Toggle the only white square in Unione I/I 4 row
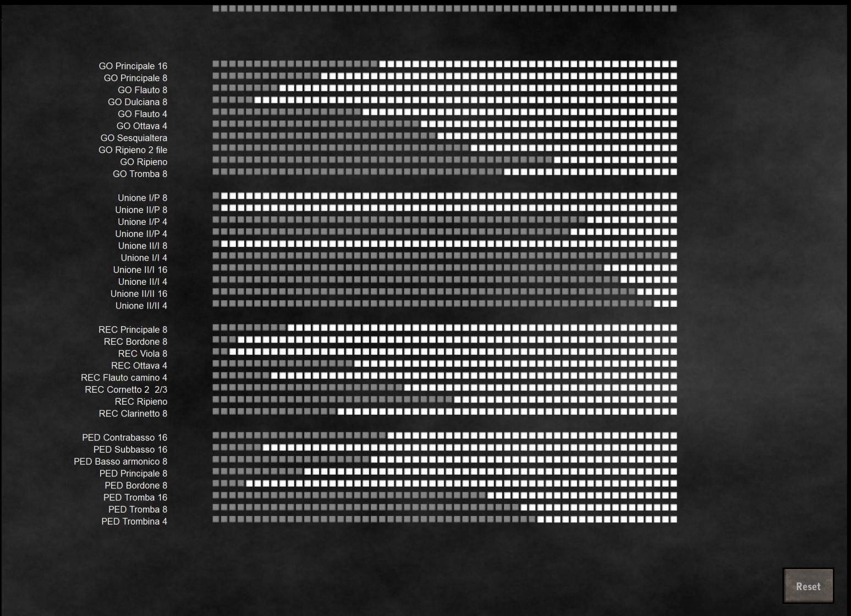 tap(674, 256)
